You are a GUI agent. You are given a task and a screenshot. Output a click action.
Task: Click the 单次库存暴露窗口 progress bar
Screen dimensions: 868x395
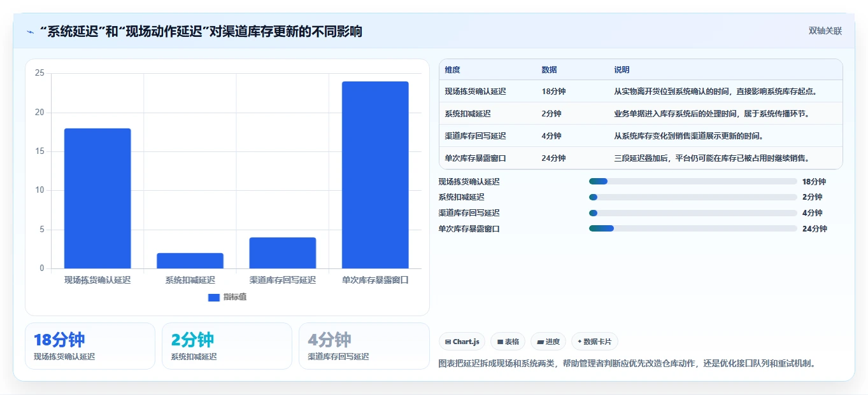point(693,228)
